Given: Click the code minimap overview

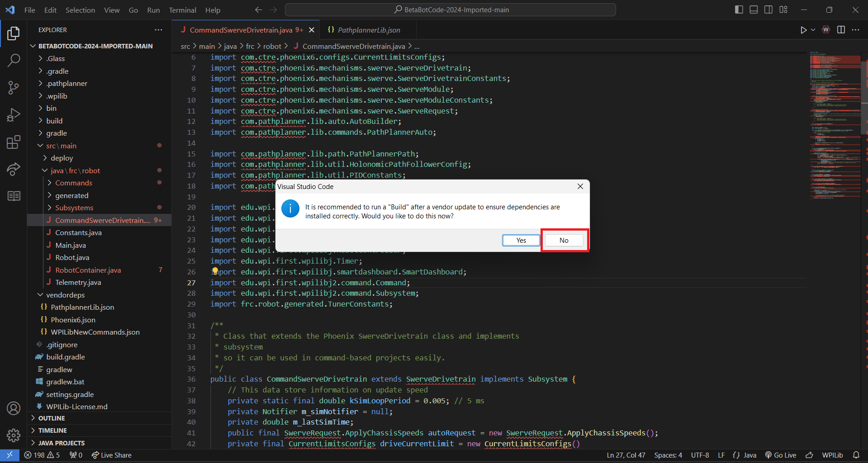Looking at the screenshot, I should pos(835,127).
